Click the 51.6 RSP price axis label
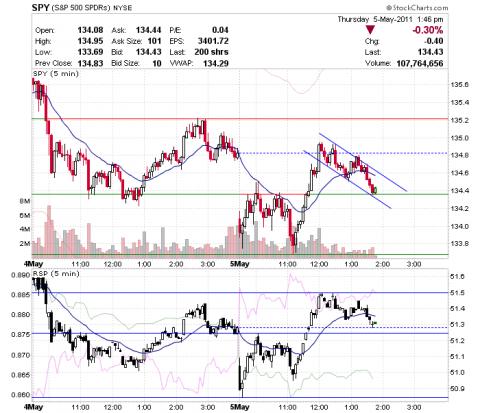The height and width of the screenshot is (413, 480). tap(457, 277)
